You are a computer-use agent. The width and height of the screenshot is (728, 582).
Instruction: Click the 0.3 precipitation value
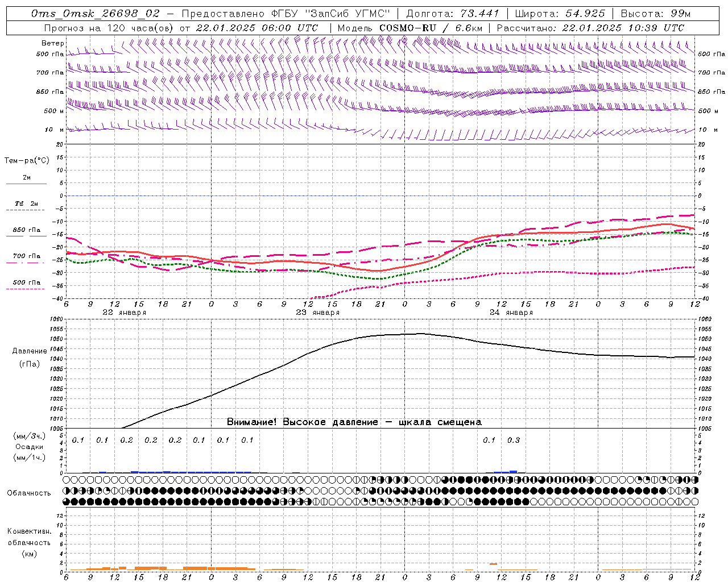tap(514, 440)
